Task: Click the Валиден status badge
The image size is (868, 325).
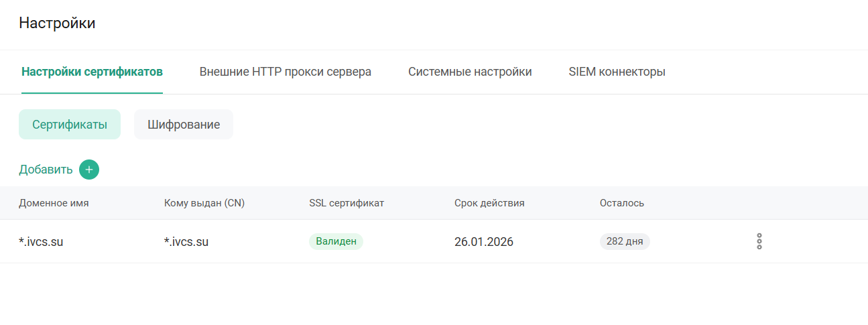Action: [x=336, y=241]
